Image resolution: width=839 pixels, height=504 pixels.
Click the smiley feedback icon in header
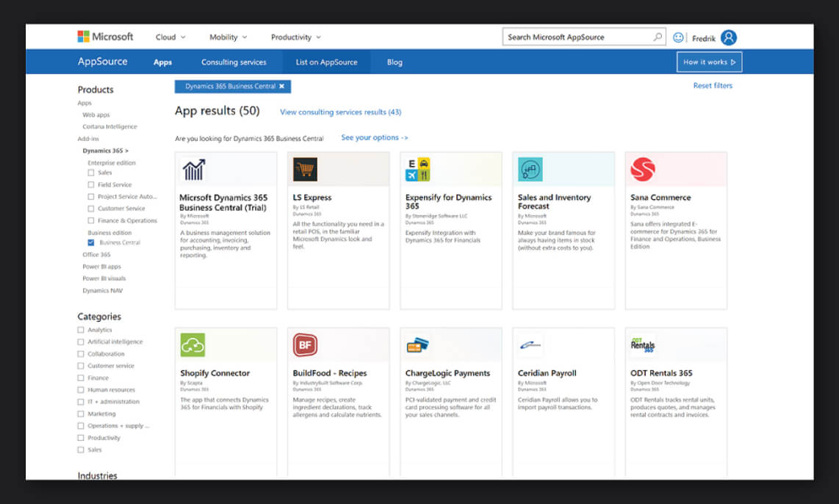coord(678,37)
